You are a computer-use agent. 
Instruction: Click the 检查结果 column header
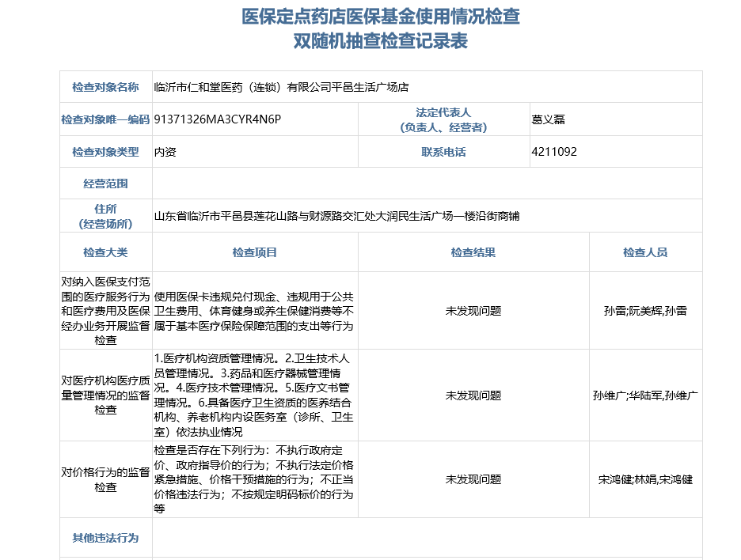473,252
